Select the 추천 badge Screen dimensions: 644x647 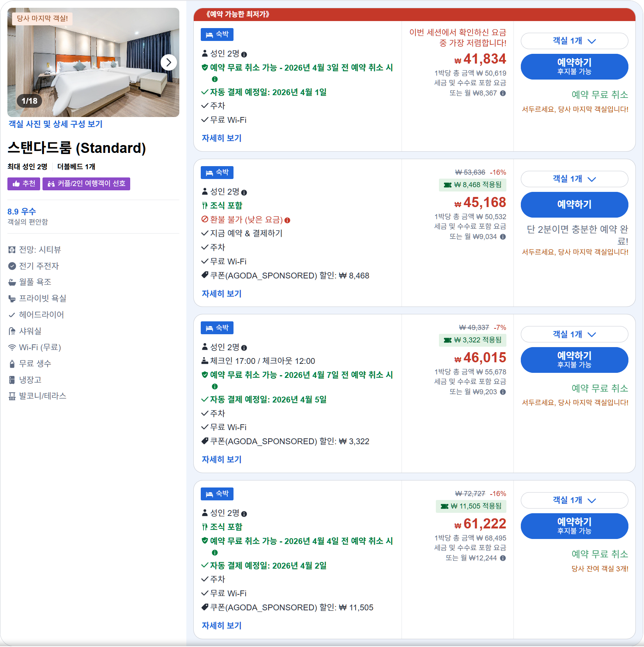click(23, 184)
